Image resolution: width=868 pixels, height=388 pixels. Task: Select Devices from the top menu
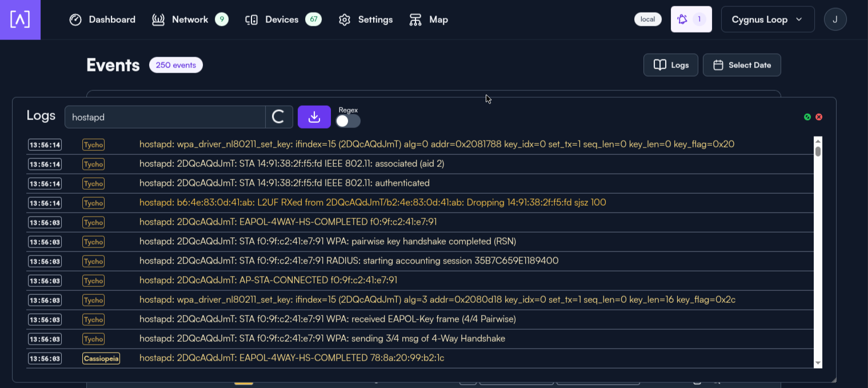[281, 19]
